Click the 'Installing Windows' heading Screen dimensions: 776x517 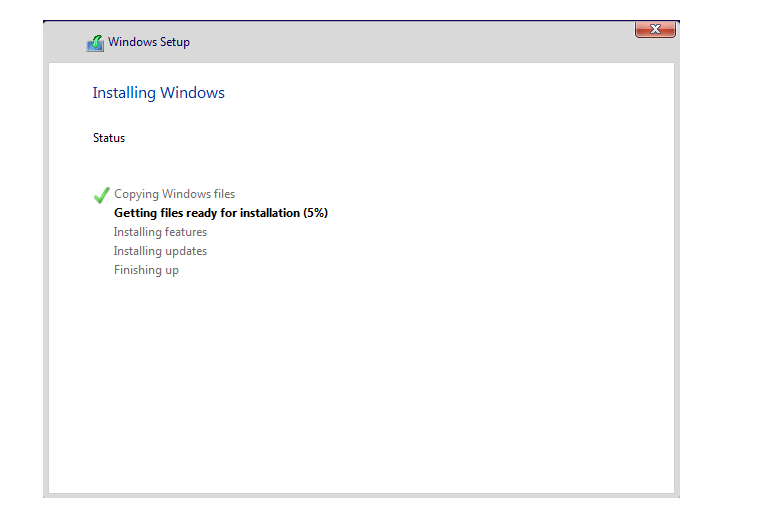pyautogui.click(x=158, y=93)
